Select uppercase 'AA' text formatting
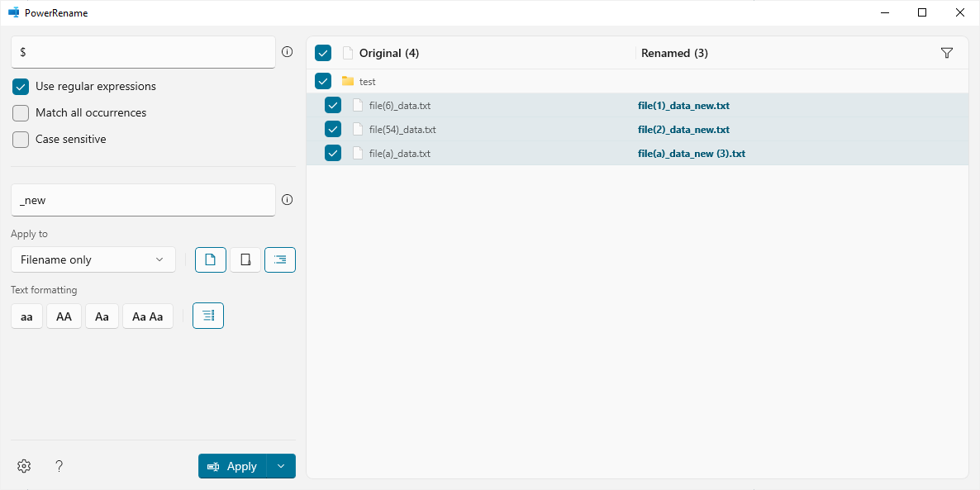Screen dimensions: 980x490 64,316
